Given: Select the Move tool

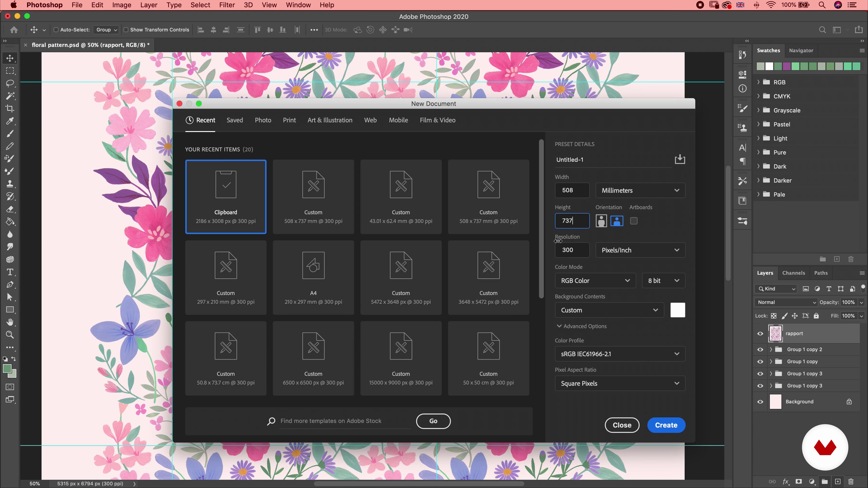Looking at the screenshot, I should click(x=10, y=58).
